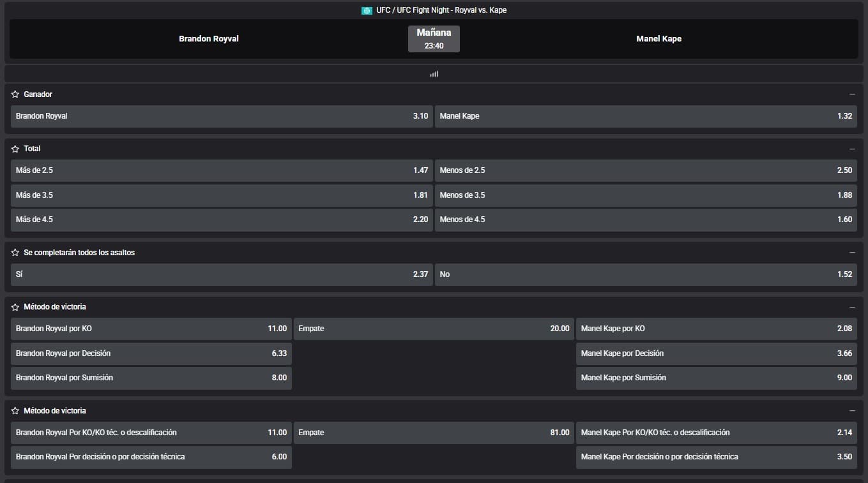Select Empate at 20.00 odds
The image size is (868, 483).
coord(434,329)
